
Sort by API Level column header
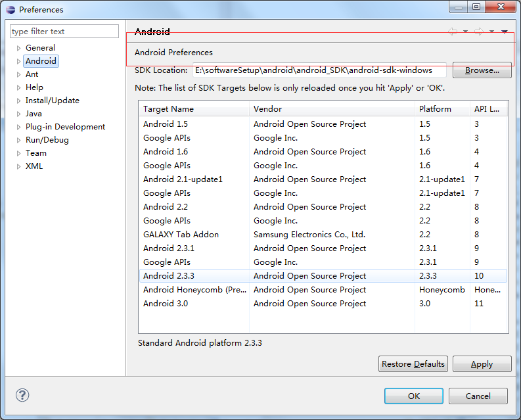pyautogui.click(x=488, y=108)
